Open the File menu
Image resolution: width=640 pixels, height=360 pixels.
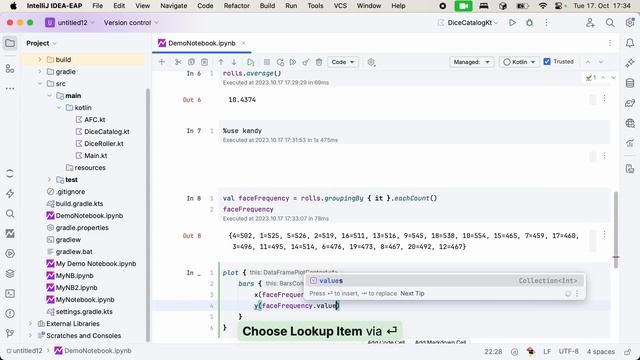98,6
